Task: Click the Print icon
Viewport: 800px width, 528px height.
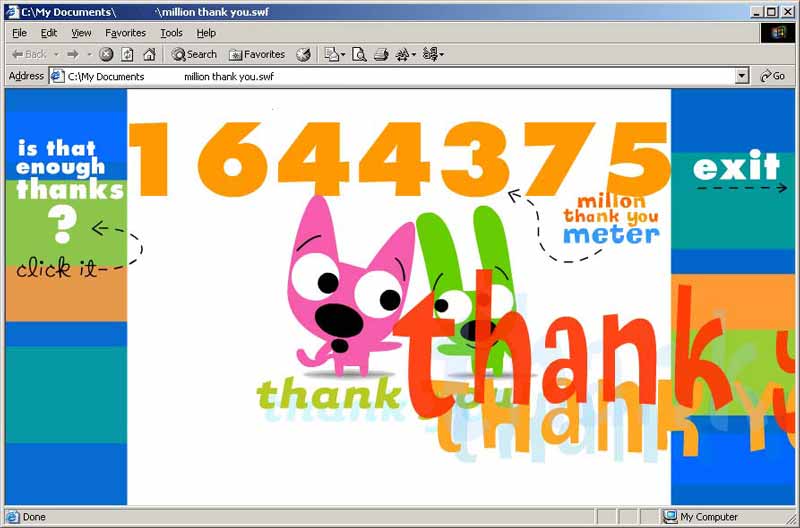Action: pyautogui.click(x=381, y=54)
